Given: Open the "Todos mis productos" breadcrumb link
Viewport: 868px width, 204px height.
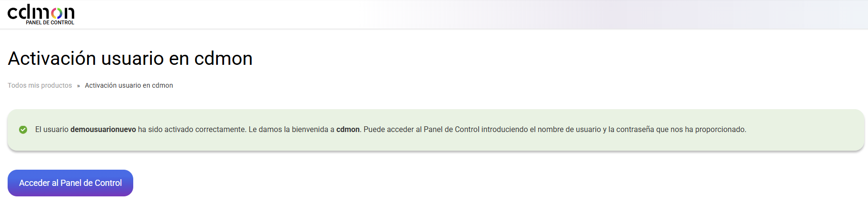Looking at the screenshot, I should (40, 85).
